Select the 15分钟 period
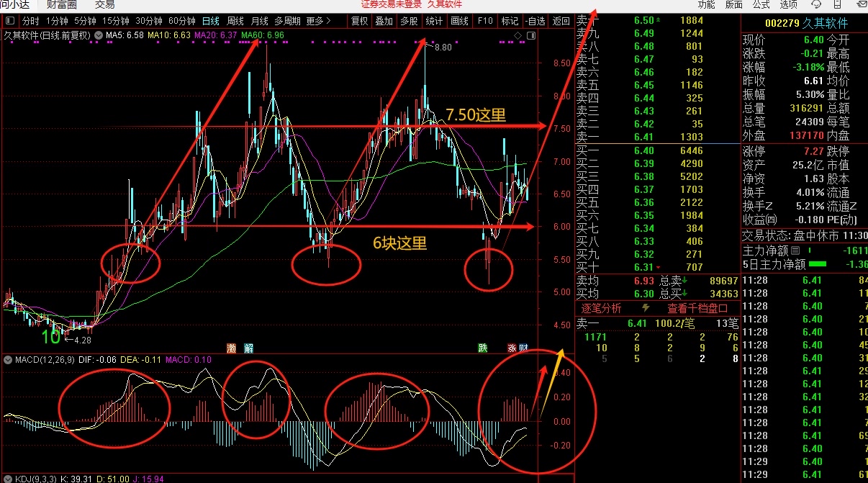 pyautogui.click(x=116, y=21)
